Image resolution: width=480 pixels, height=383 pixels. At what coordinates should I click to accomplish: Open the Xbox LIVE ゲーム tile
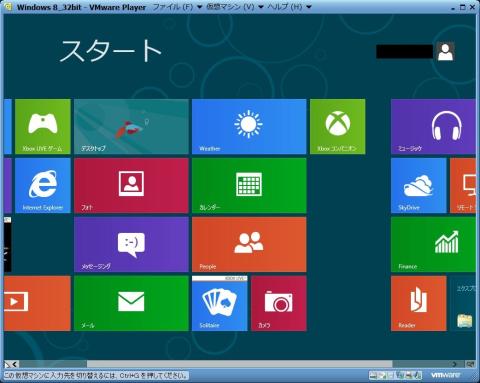click(x=43, y=127)
